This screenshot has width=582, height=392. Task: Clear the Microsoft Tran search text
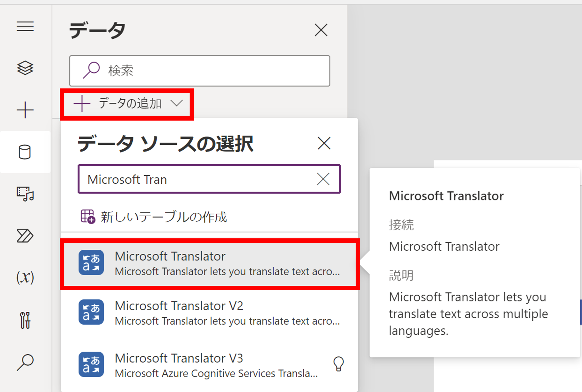pos(323,179)
